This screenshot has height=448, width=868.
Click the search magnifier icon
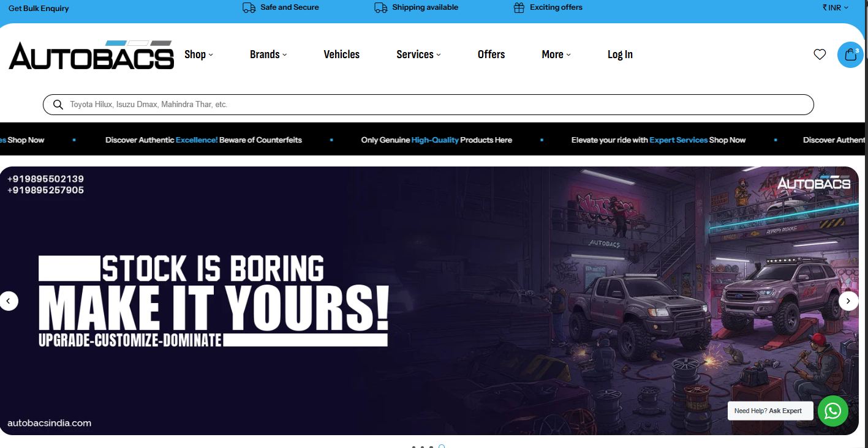(58, 105)
